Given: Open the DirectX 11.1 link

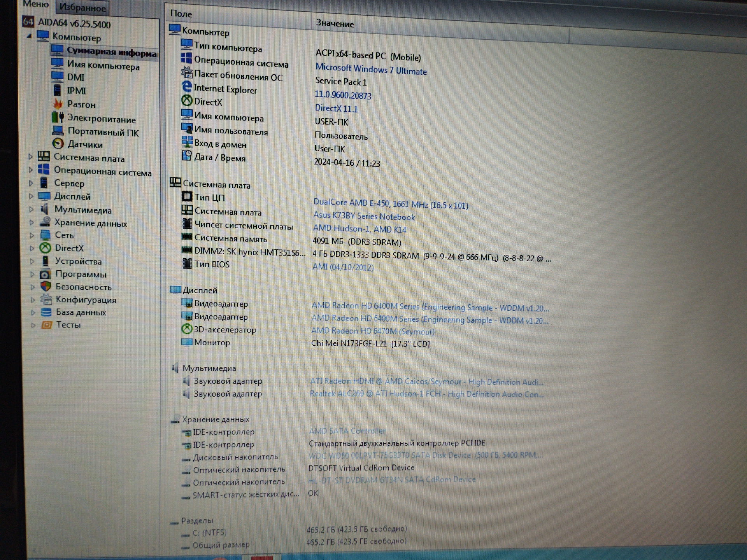Looking at the screenshot, I should click(x=336, y=108).
